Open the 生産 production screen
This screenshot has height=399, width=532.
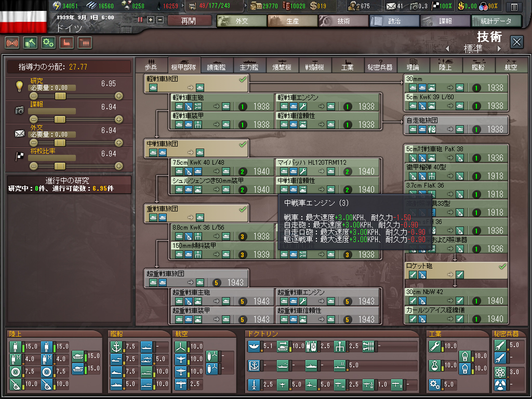click(x=292, y=21)
